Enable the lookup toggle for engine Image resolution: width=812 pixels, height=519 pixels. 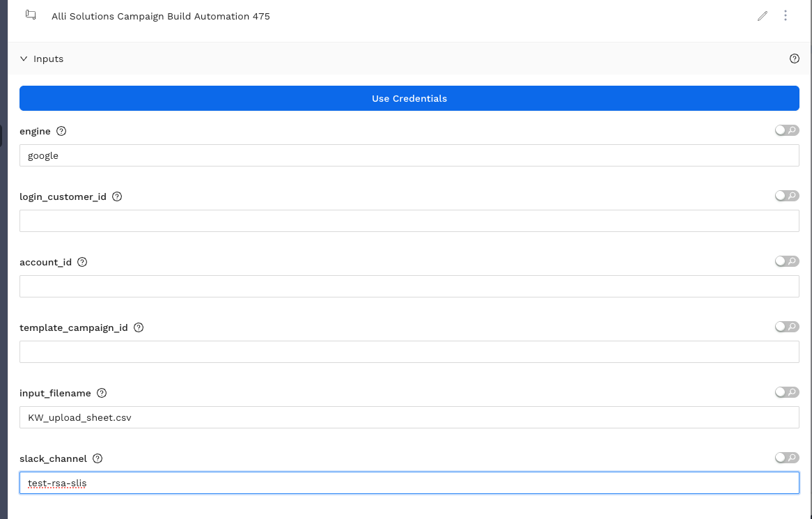[x=786, y=130]
